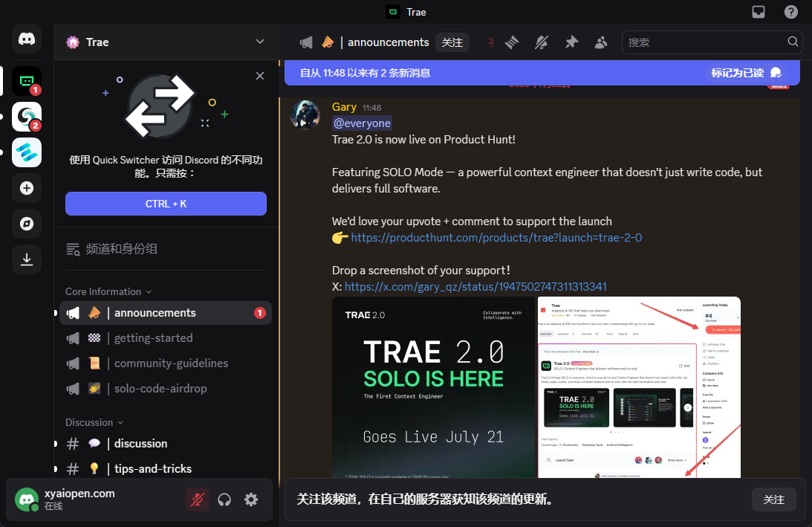The image size is (812, 527).
Task: Show member list icon in header
Action: (601, 42)
